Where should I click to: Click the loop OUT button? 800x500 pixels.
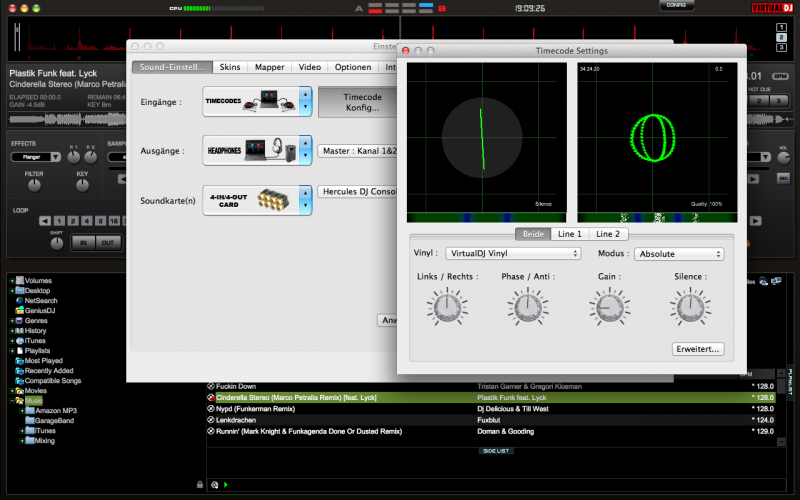click(108, 243)
